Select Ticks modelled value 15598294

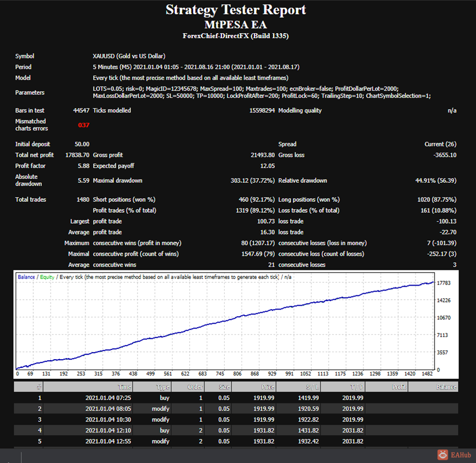262,110
